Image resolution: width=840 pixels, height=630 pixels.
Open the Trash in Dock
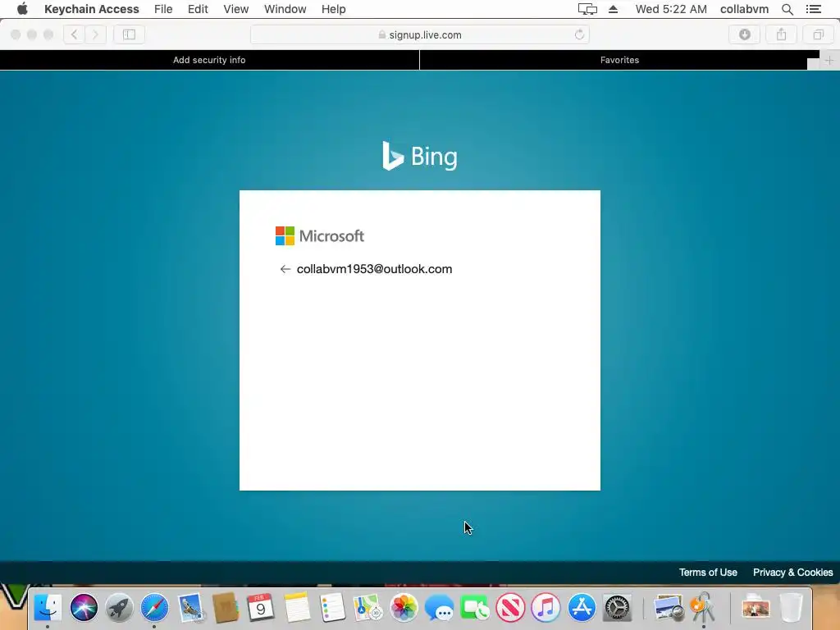792,608
